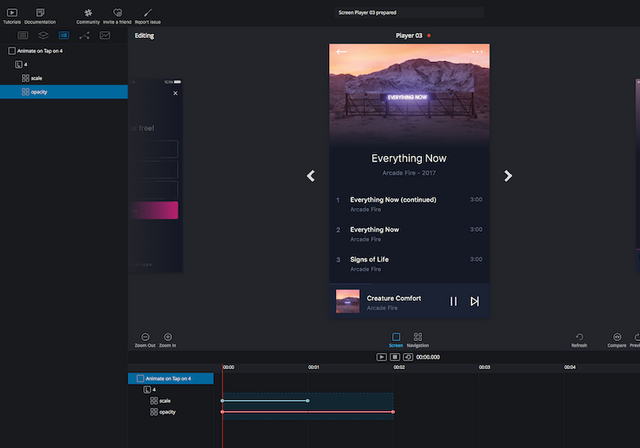Click the Everything Now album title

pyautogui.click(x=409, y=158)
